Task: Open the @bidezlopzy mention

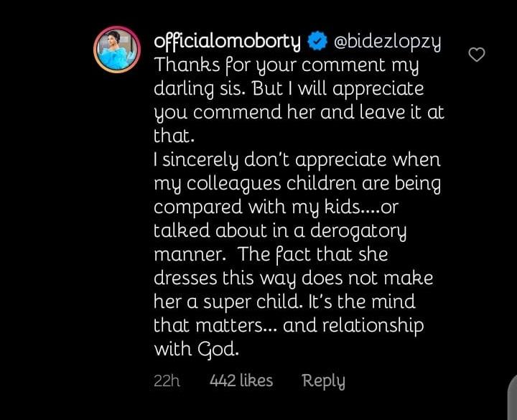Action: [x=385, y=42]
